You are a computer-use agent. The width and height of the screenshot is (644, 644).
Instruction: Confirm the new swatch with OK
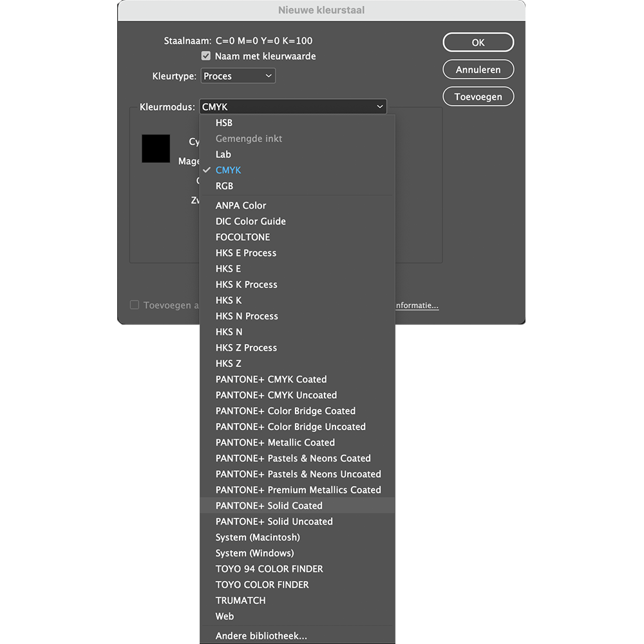click(478, 42)
